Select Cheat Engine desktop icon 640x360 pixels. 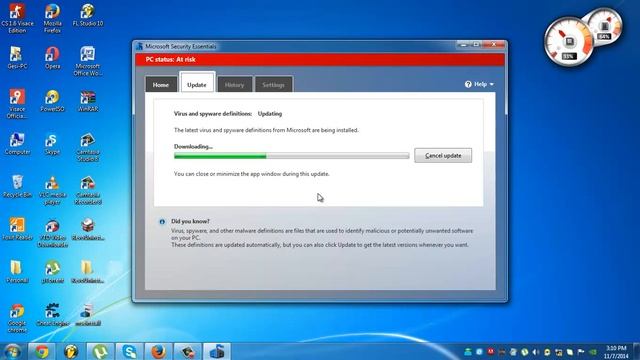click(52, 315)
